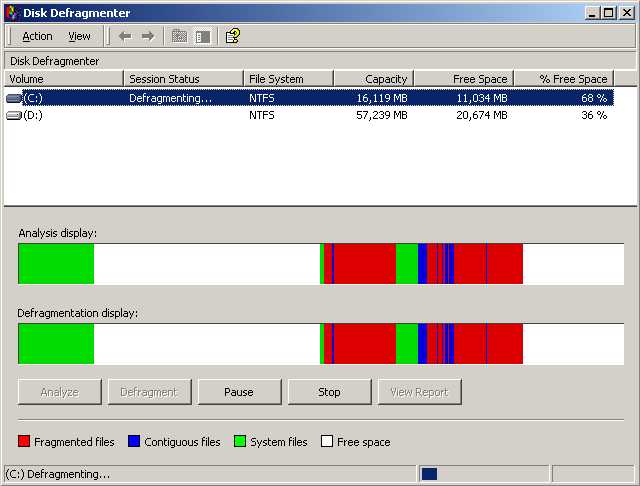Click the '11,034 MB' free space value
This screenshot has width=640, height=486.
(x=482, y=98)
